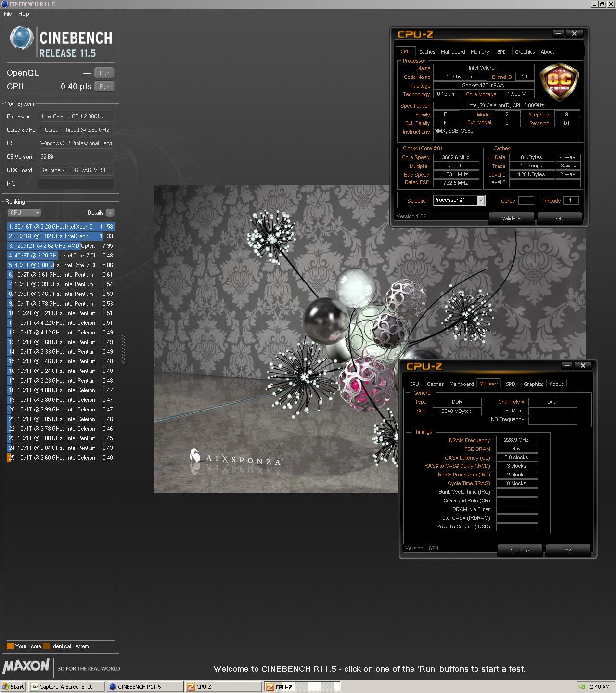Select ranking row 25 with score 0.40

coord(61,458)
